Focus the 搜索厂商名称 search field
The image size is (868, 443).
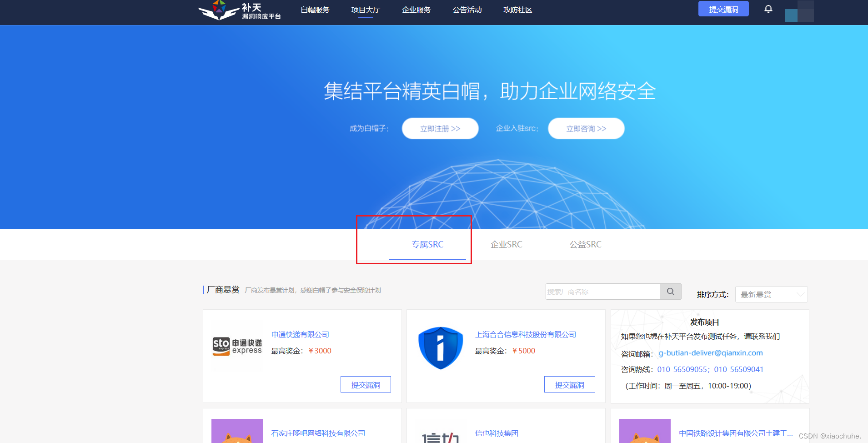point(603,292)
